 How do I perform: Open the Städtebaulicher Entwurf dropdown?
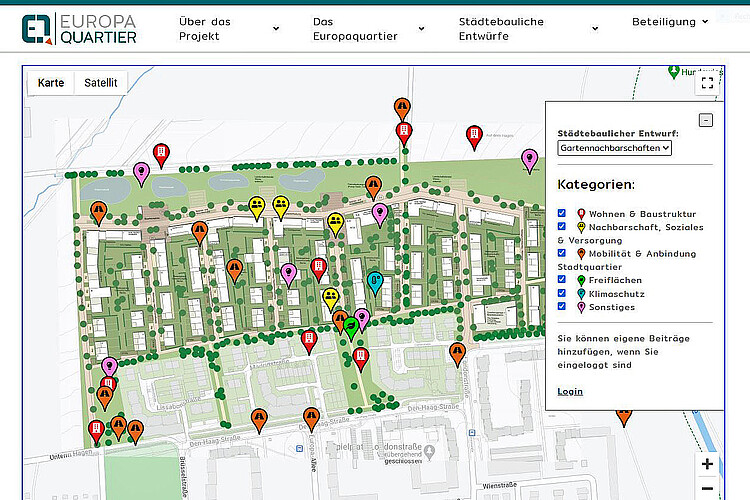pos(615,148)
